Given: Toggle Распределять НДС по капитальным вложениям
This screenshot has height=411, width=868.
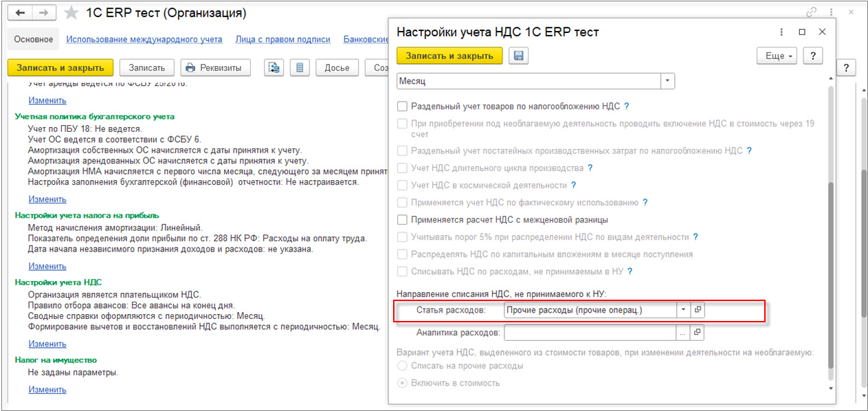Looking at the screenshot, I should [x=403, y=254].
